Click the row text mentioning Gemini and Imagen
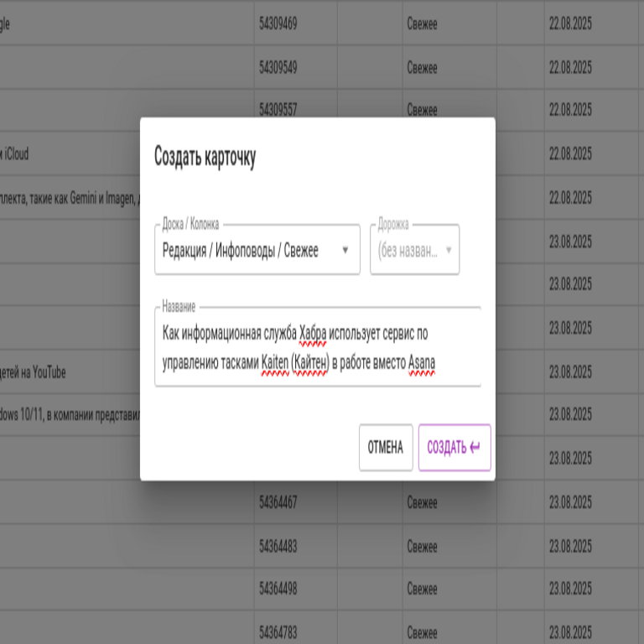 coord(67,198)
